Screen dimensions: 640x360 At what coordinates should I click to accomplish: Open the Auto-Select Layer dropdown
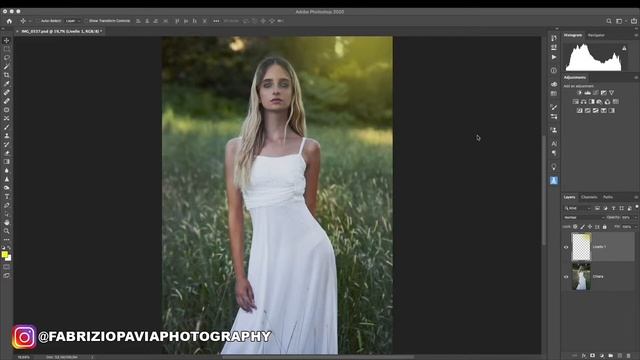72,21
